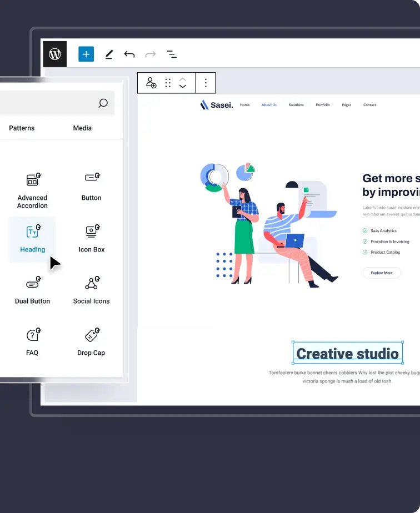Insert the Social Icons block

(x=92, y=290)
